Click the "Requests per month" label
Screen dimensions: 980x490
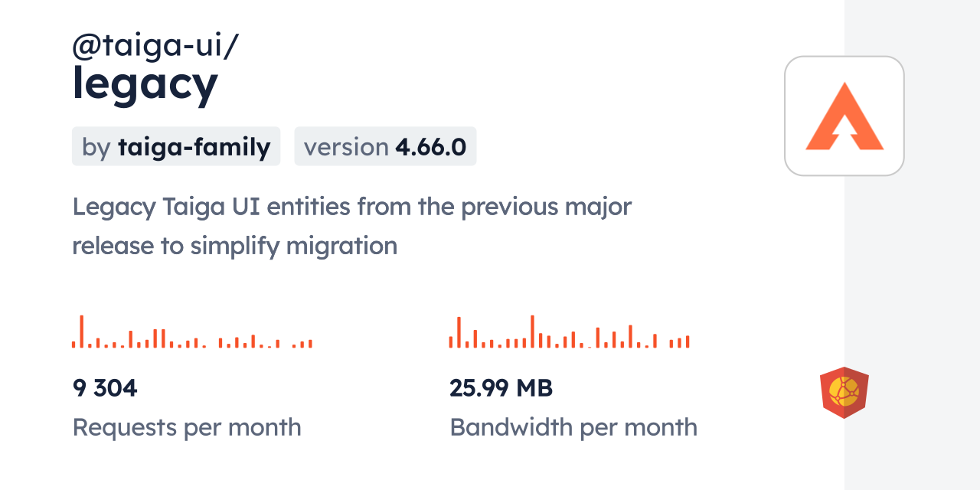(x=187, y=427)
